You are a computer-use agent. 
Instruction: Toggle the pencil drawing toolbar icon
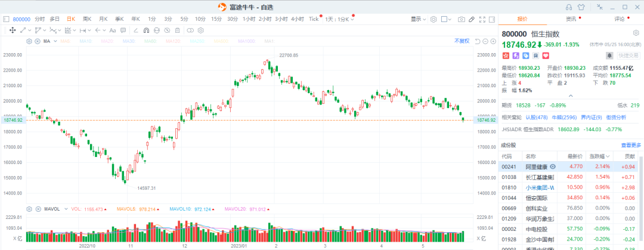[472, 19]
